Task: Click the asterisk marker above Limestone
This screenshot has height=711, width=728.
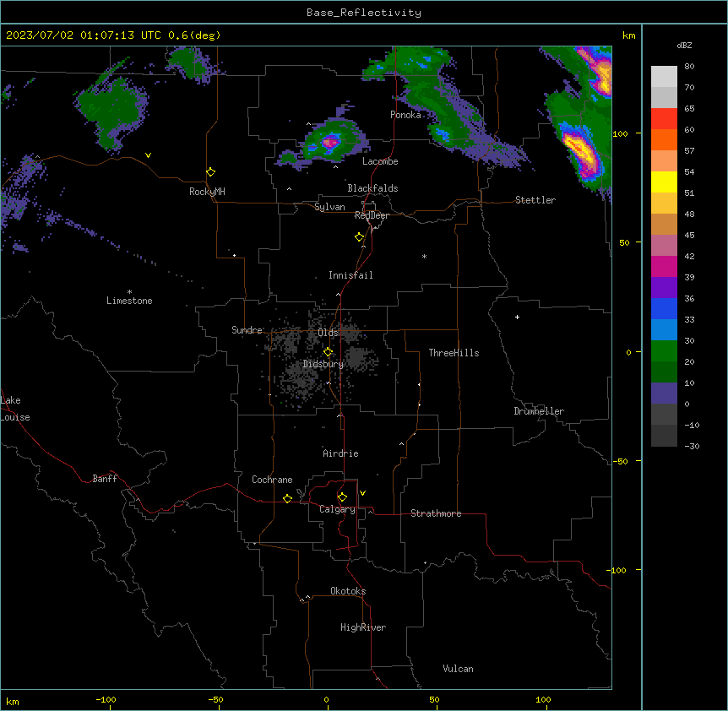Action: (129, 292)
